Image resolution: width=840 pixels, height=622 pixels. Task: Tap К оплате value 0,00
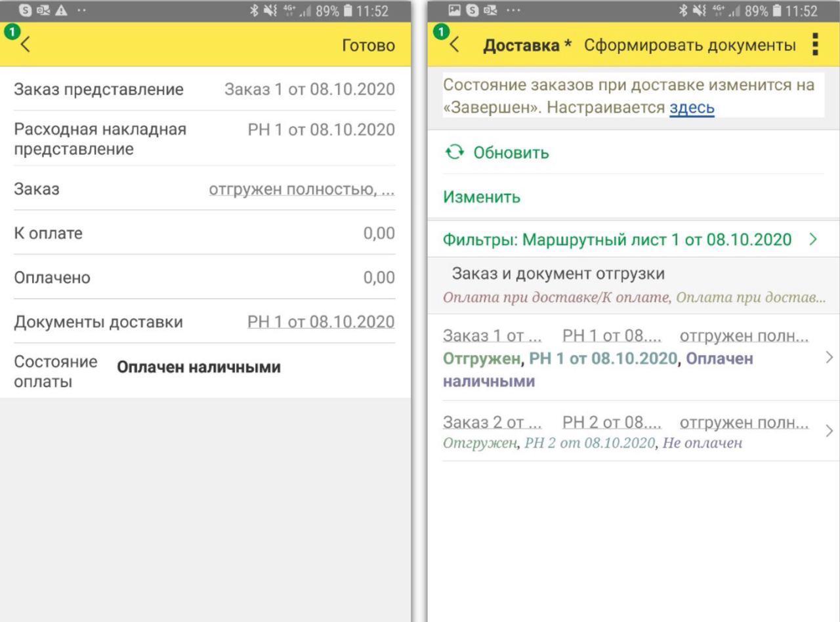[379, 233]
